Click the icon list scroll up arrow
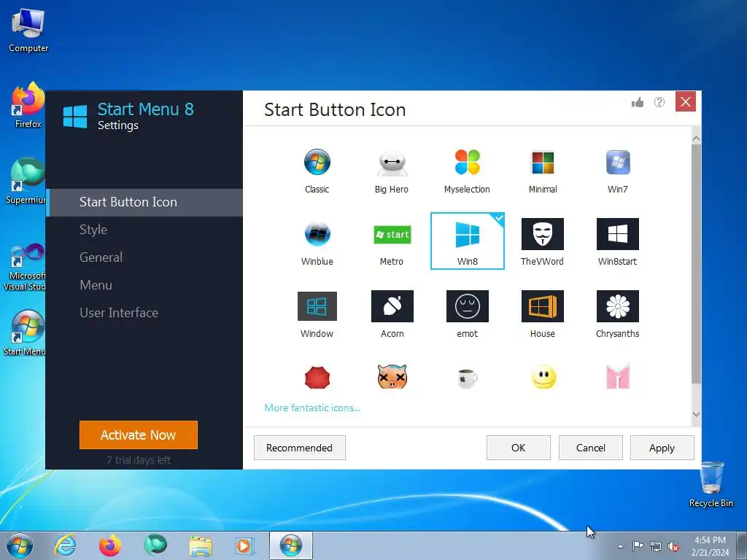The height and width of the screenshot is (560, 747). click(x=696, y=139)
